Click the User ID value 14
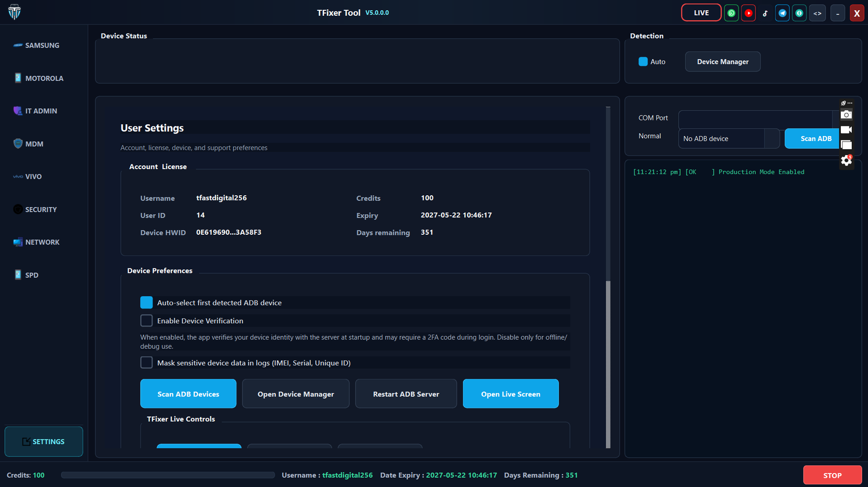The image size is (868, 487). click(x=201, y=215)
